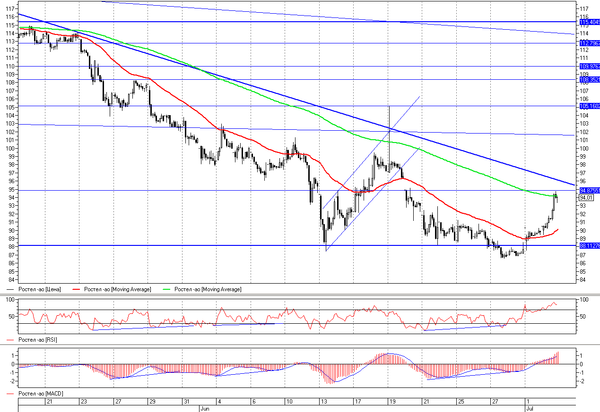The image size is (600, 412).
Task: Select the 108.35 price level tag
Action: [x=589, y=80]
